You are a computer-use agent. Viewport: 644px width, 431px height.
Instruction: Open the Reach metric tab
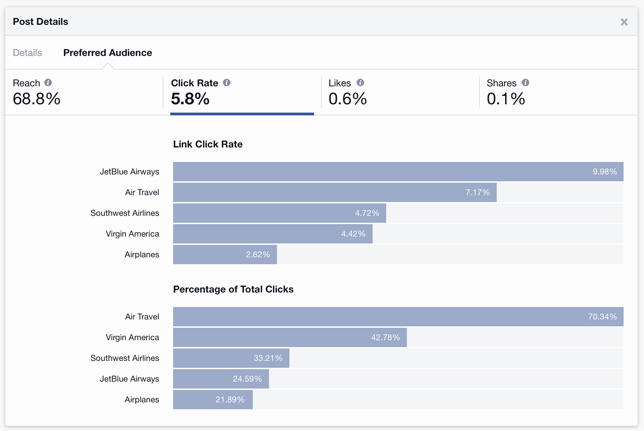tap(84, 92)
